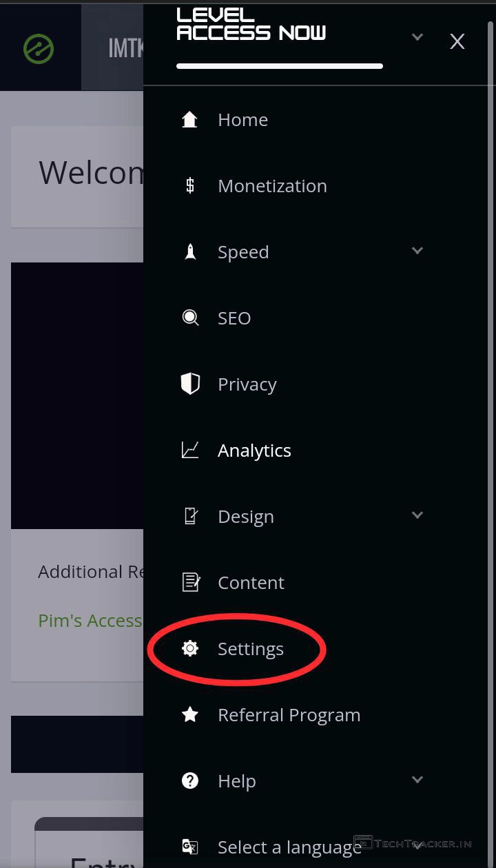Click the Settings gear icon
The width and height of the screenshot is (496, 868).
click(x=190, y=648)
